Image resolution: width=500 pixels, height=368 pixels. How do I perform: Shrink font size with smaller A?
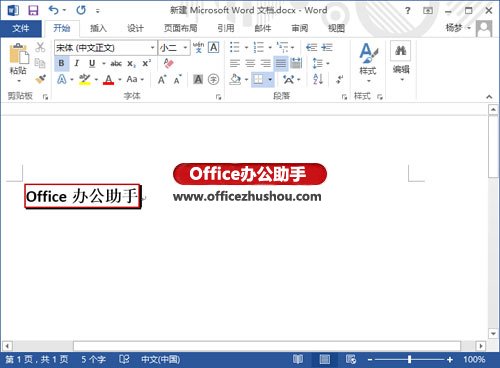177,79
